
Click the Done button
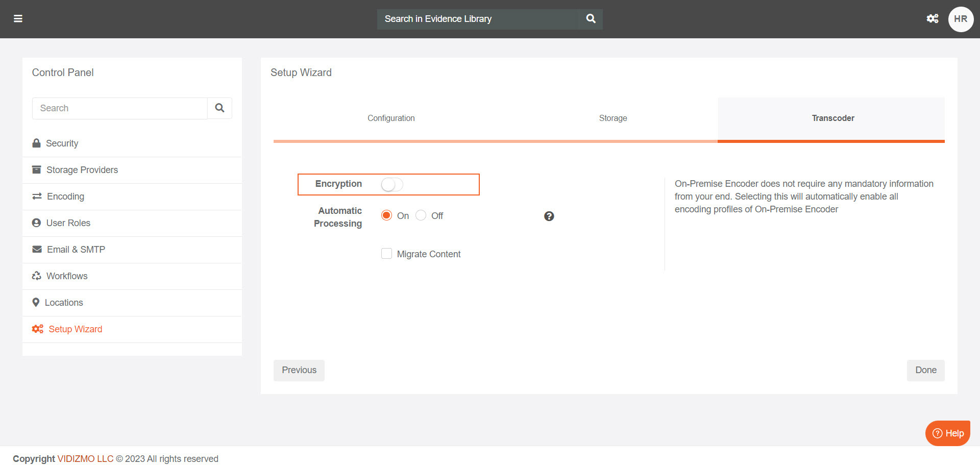coord(925,370)
